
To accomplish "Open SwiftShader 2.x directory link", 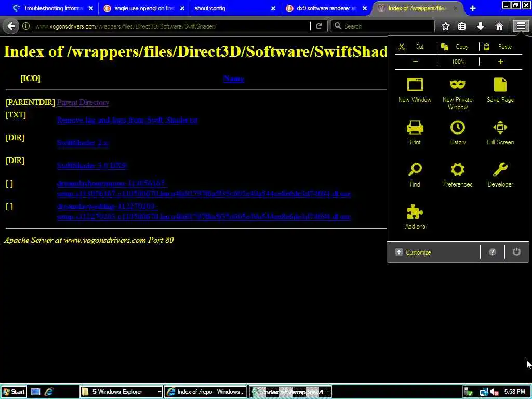I will [83, 143].
